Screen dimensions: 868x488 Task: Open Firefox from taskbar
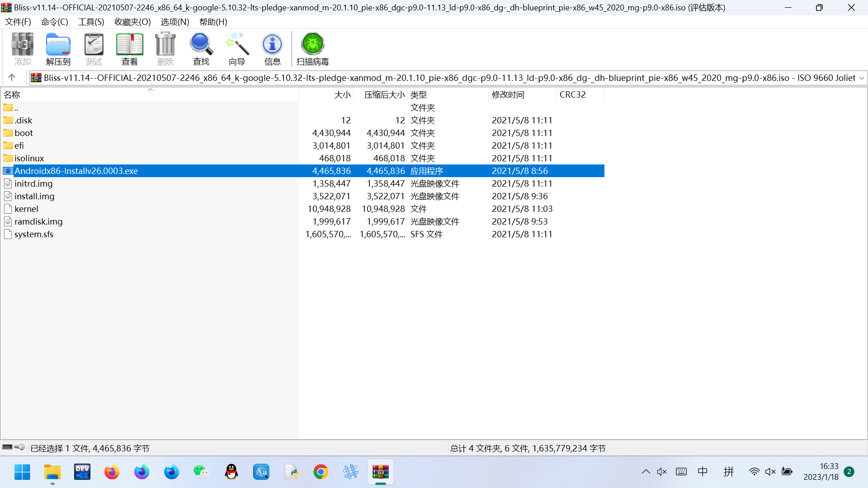pos(112,472)
